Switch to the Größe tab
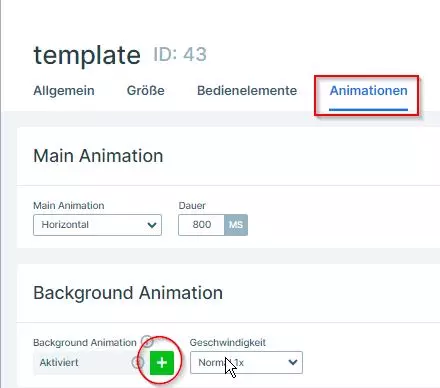Viewport: 440px width, 388px height. 145,90
